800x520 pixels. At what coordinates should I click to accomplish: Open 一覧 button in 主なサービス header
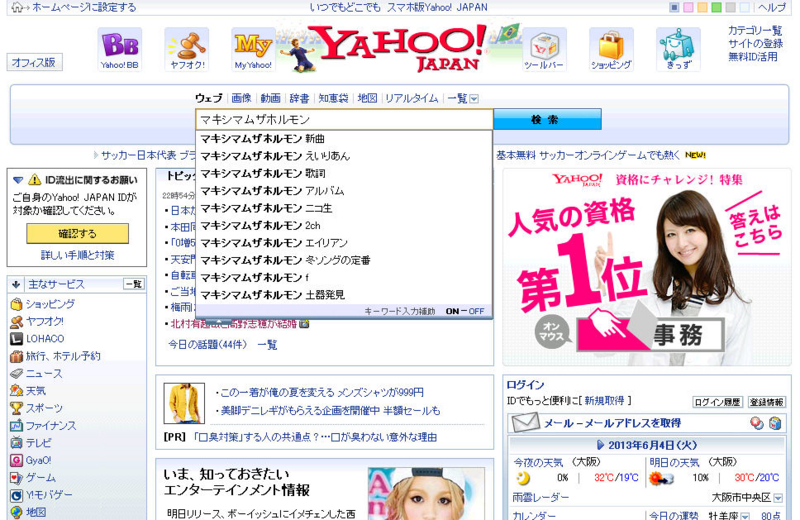pos(134,284)
